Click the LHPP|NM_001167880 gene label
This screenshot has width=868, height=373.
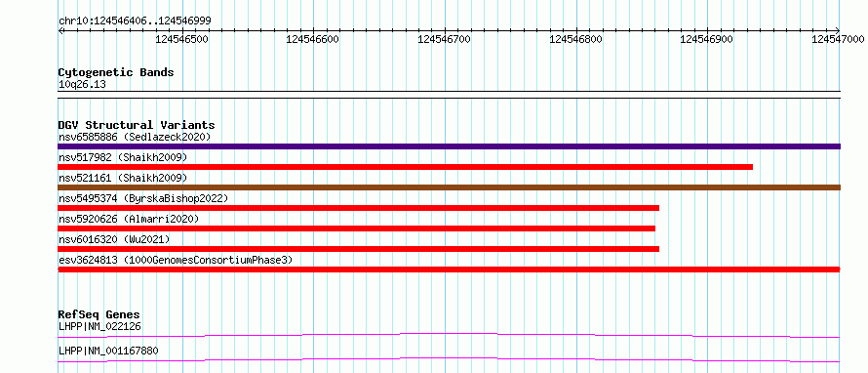click(108, 351)
